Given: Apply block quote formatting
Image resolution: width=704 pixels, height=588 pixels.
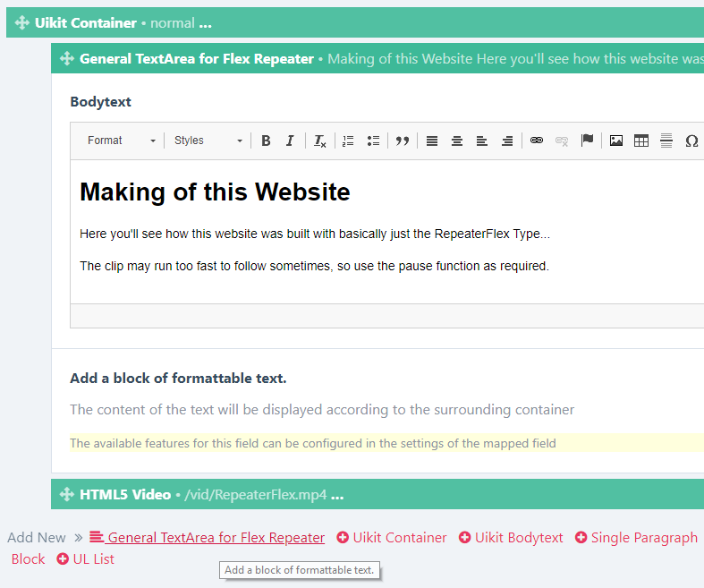Looking at the screenshot, I should pos(403,141).
